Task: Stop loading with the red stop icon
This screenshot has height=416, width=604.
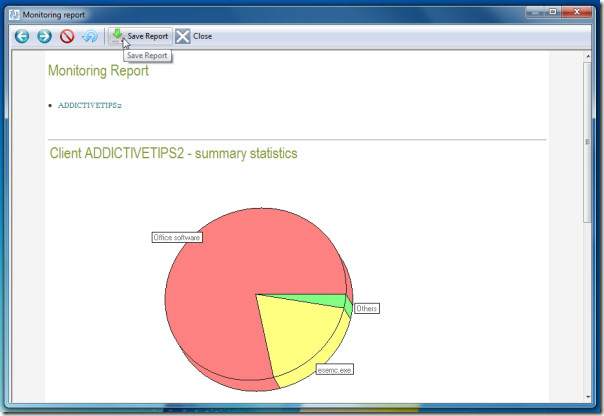Action: point(67,36)
